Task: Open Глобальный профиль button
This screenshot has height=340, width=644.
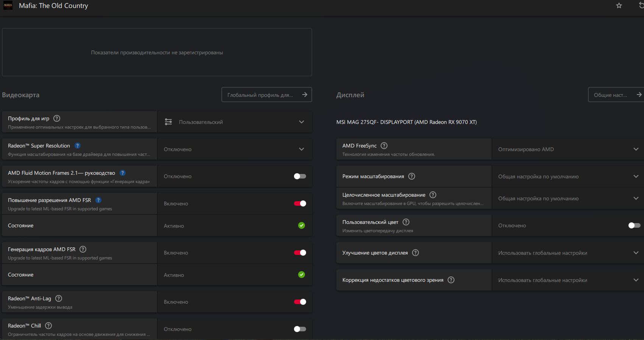Action: coord(266,95)
